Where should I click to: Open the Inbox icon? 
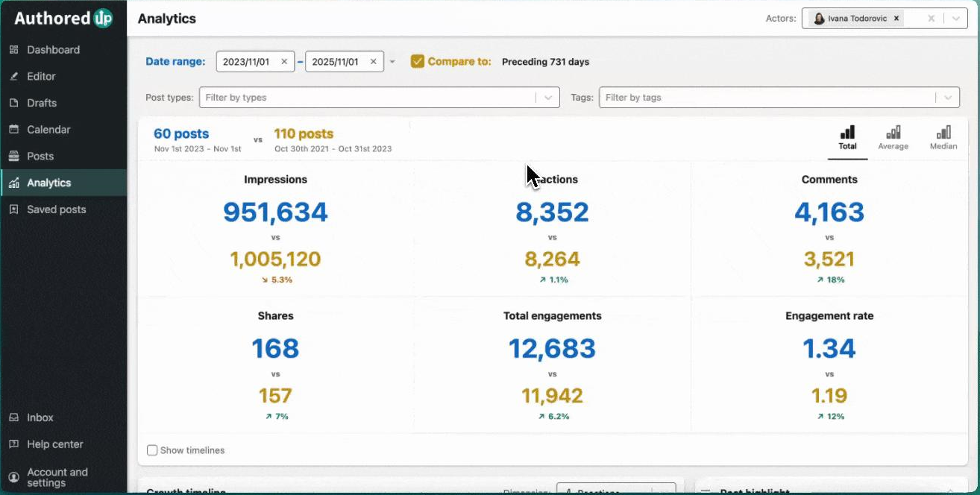point(13,417)
